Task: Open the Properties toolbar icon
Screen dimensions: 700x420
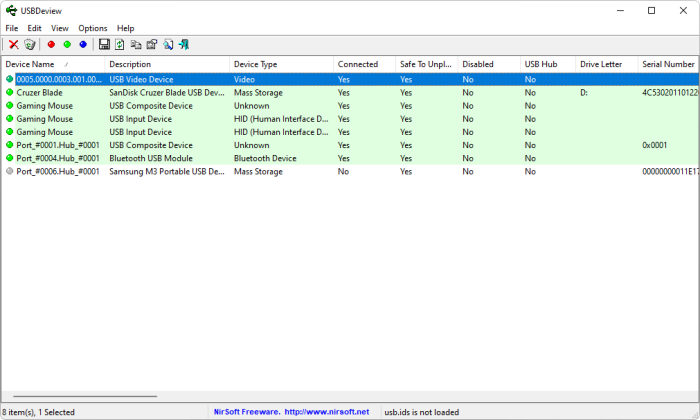Action: tap(152, 44)
